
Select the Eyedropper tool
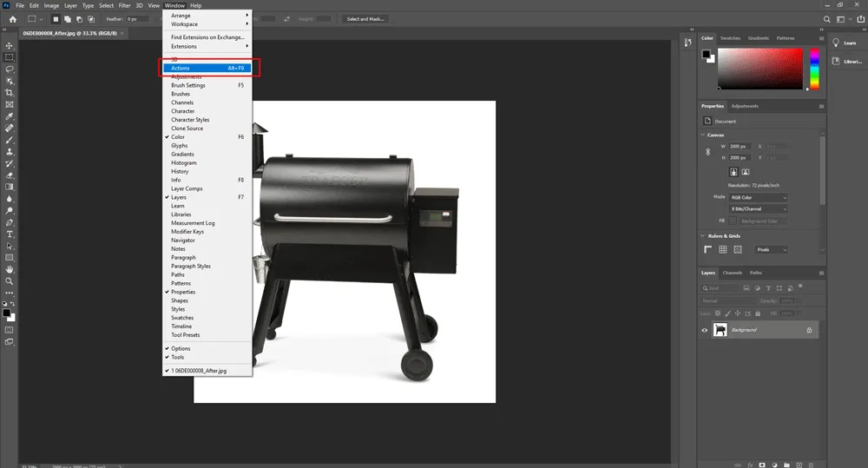tap(10, 116)
